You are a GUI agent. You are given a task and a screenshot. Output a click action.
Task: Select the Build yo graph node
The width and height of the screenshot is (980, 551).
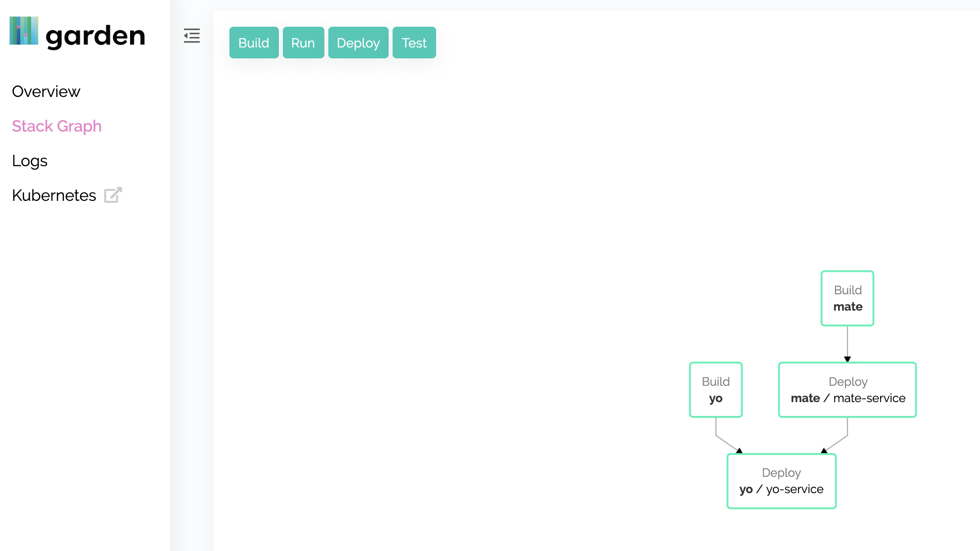click(x=715, y=390)
